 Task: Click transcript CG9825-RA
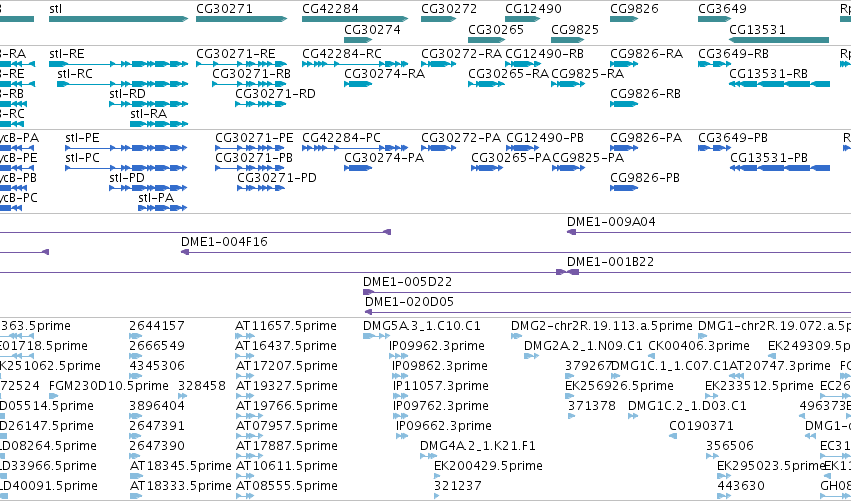pos(568,84)
